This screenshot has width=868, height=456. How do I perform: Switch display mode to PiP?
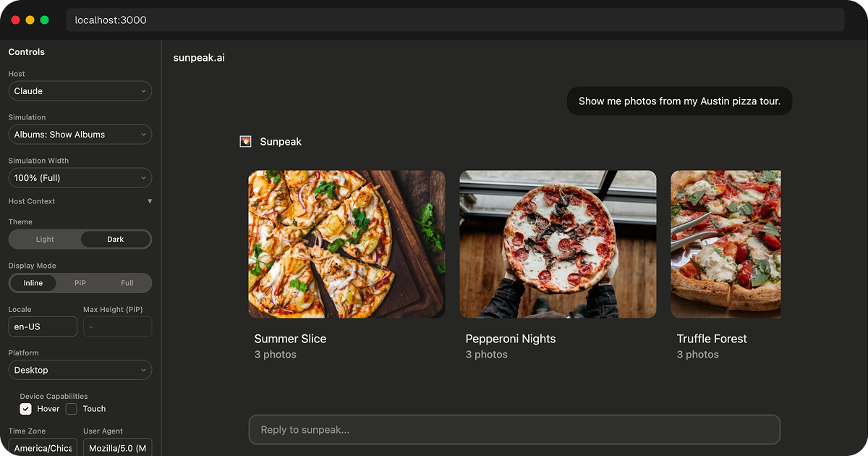pyautogui.click(x=80, y=283)
